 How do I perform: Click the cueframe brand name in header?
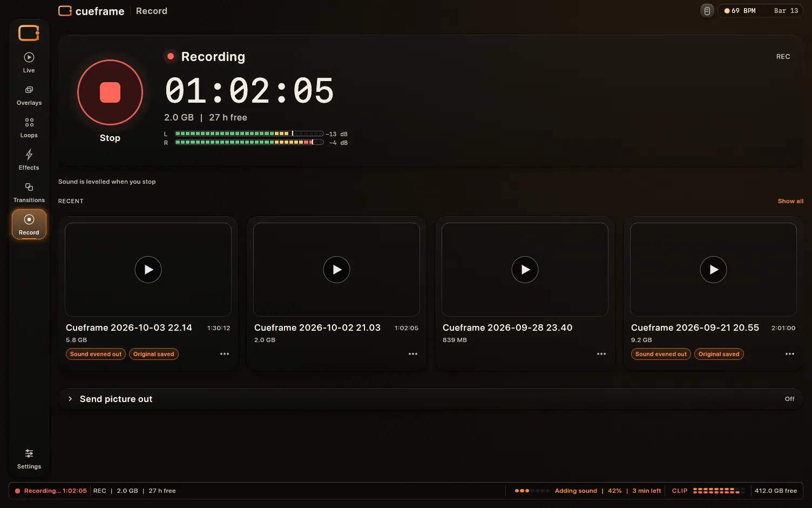(100, 11)
